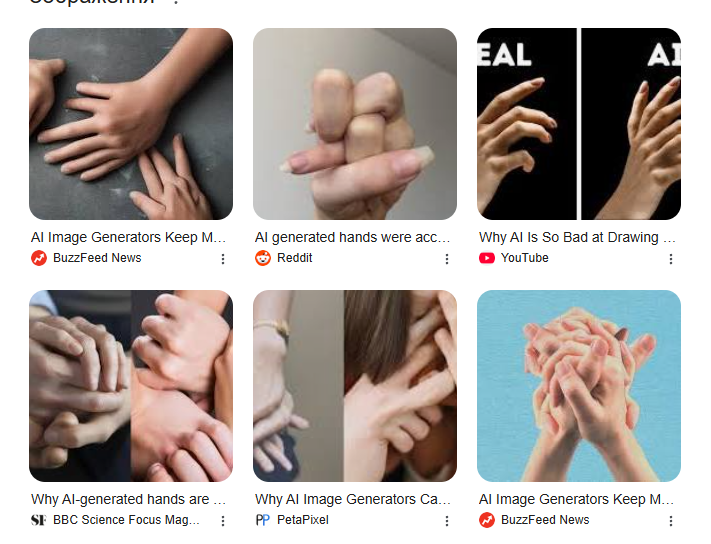This screenshot has height=544, width=711.
Task: Open 'Why AI-generated hands are' title link
Action: tap(128, 499)
